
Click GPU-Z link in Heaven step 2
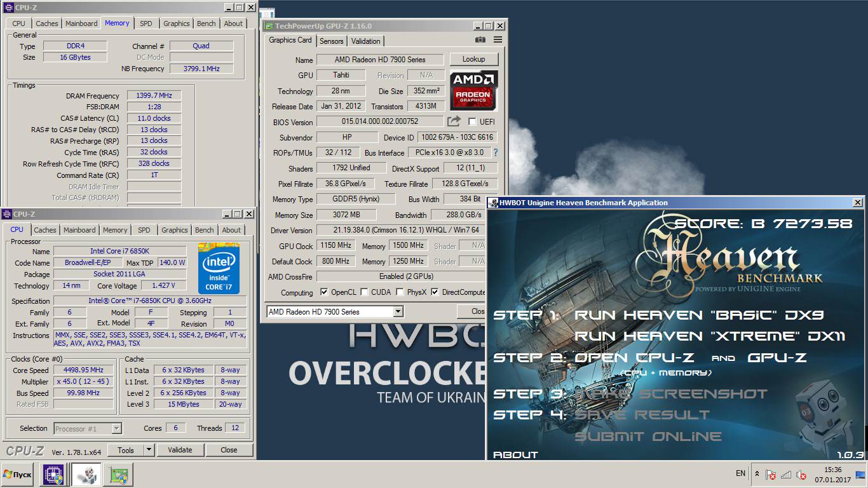777,358
